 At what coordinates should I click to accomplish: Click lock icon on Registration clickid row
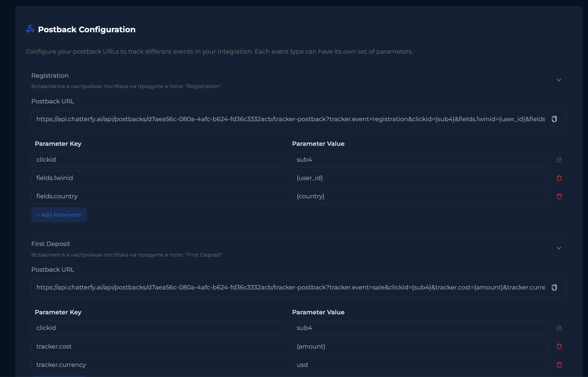(x=559, y=160)
